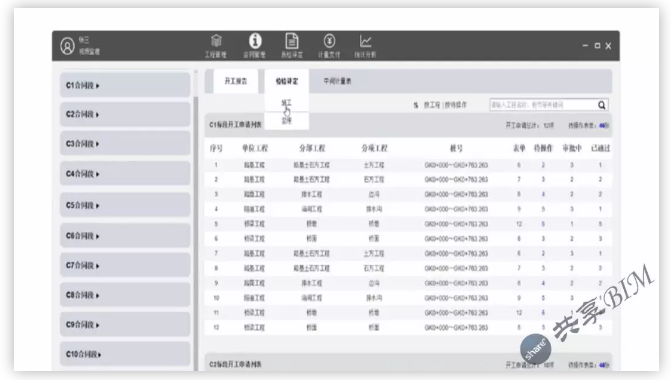This screenshot has width=671, height=380.
Task: Expand the C2合同段 section
Action: tap(125, 114)
